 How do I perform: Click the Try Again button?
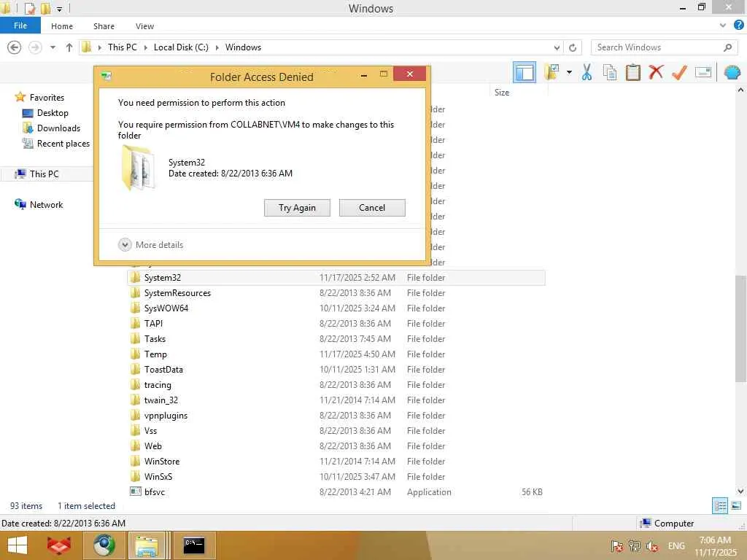click(x=297, y=208)
